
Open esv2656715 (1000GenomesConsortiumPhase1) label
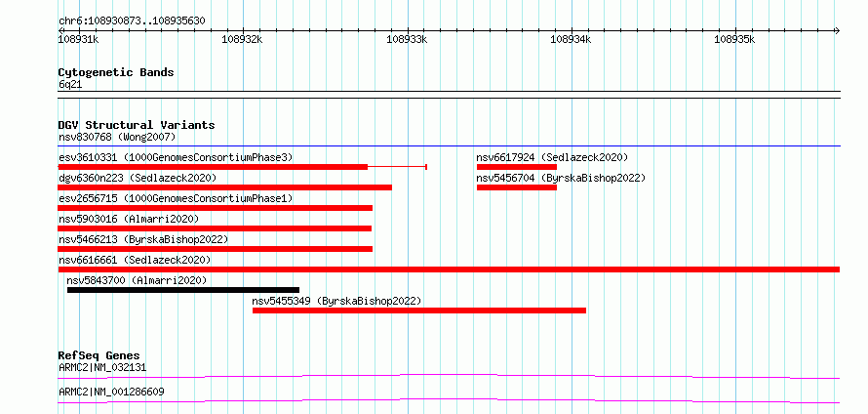point(176,198)
